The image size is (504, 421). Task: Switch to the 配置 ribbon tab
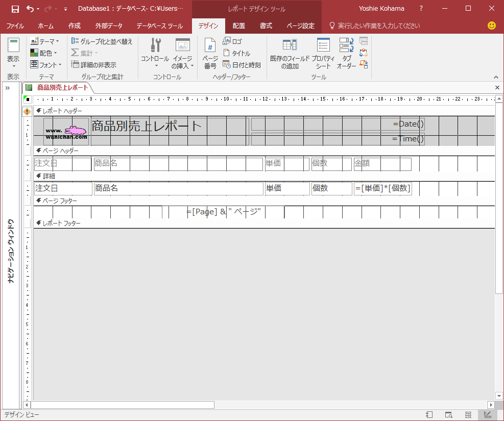tap(239, 26)
